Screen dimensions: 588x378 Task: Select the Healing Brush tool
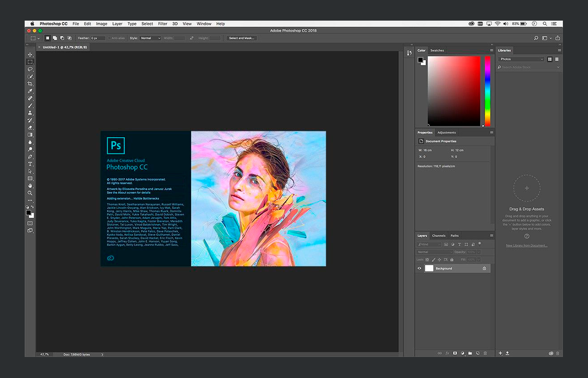[x=30, y=98]
